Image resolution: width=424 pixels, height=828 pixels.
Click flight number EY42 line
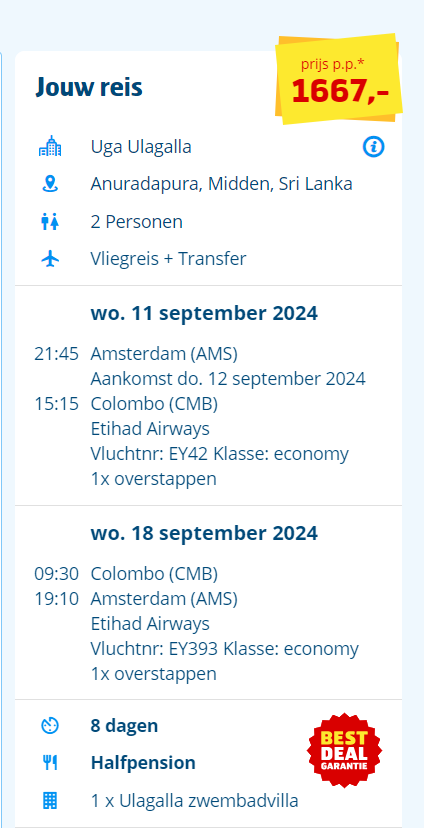click(x=220, y=454)
